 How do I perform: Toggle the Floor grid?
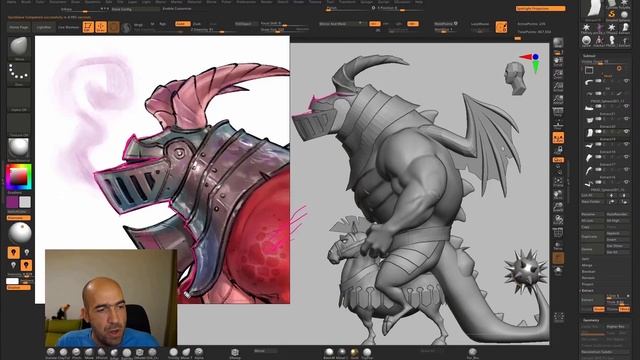point(558,125)
